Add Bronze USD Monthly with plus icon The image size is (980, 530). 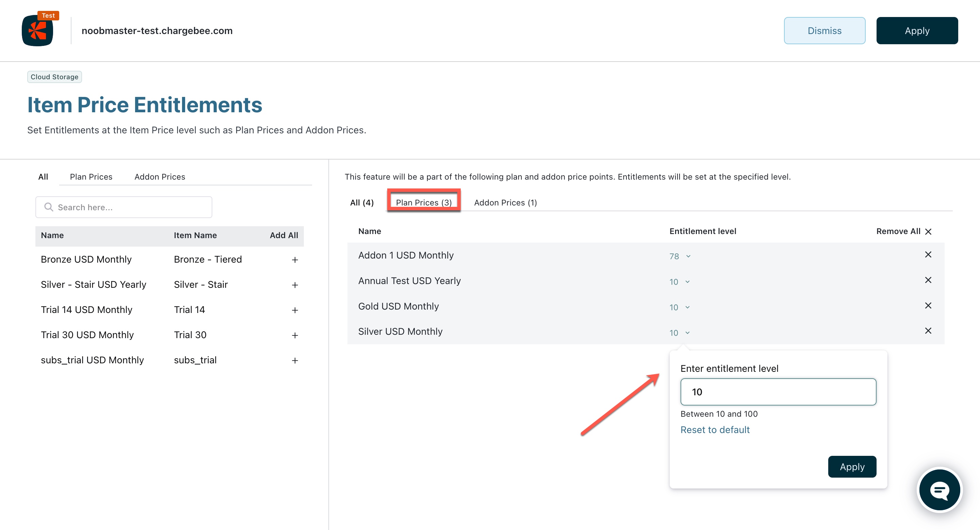[294, 260]
